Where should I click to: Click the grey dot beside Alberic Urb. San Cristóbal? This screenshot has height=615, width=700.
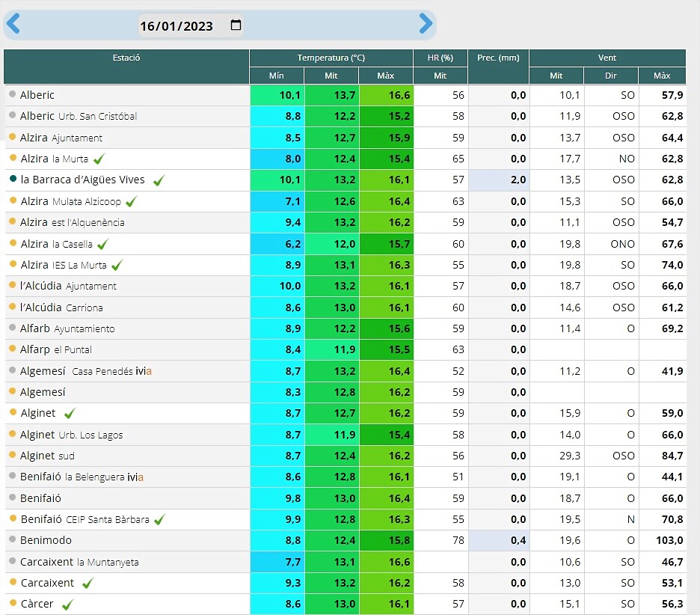[13, 115]
